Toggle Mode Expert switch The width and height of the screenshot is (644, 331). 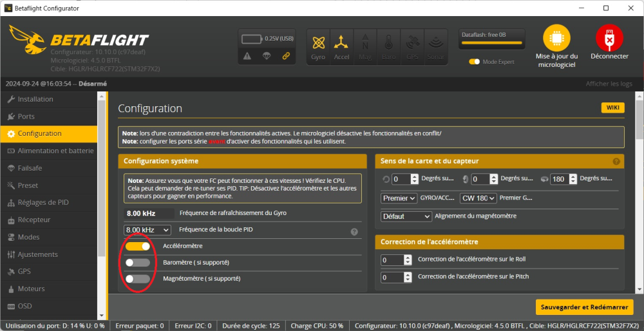(475, 62)
